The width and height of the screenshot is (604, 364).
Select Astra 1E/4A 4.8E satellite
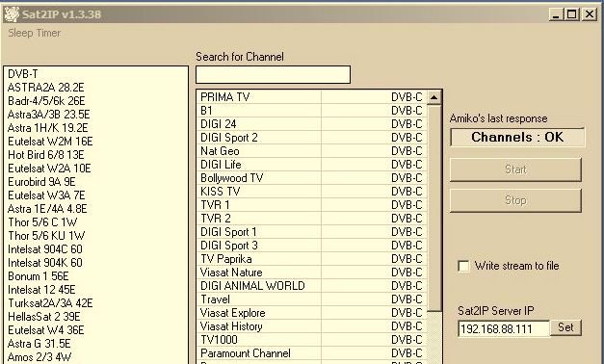[95, 208]
